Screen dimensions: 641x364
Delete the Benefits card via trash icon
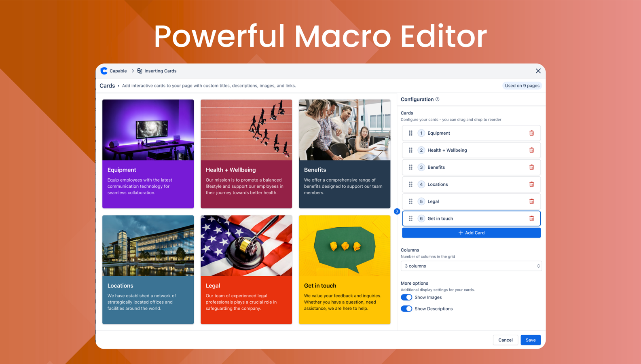pyautogui.click(x=531, y=167)
